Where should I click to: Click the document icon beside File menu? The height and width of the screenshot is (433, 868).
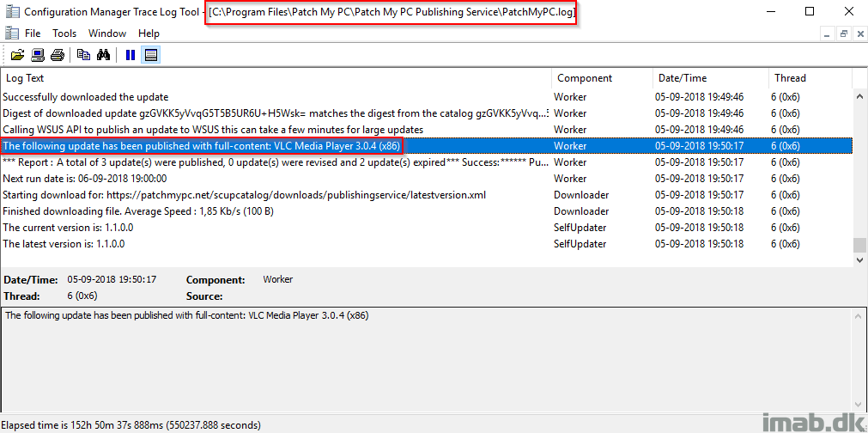pos(12,34)
